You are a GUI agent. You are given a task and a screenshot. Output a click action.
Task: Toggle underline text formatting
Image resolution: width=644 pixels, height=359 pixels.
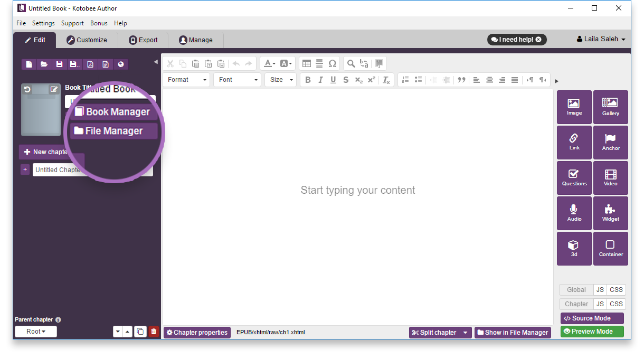333,80
